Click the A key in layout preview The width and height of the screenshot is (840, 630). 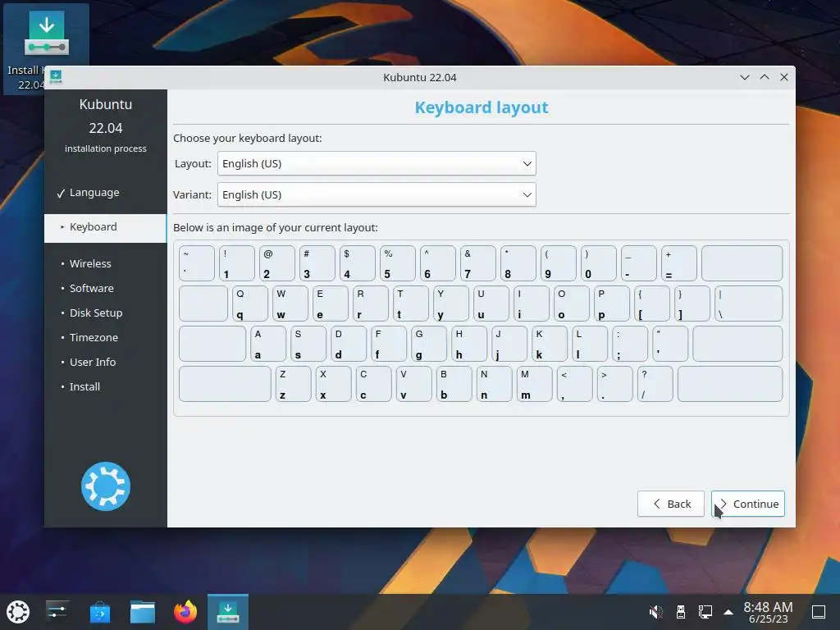[268, 344]
